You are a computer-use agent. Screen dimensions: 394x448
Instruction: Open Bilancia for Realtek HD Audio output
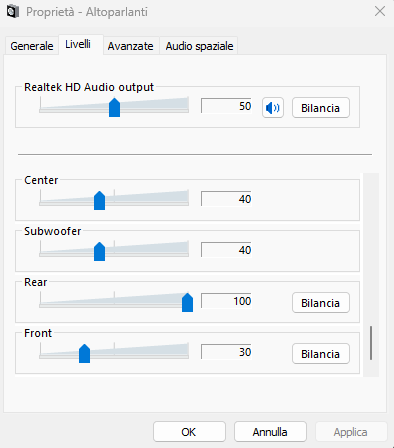(321, 108)
